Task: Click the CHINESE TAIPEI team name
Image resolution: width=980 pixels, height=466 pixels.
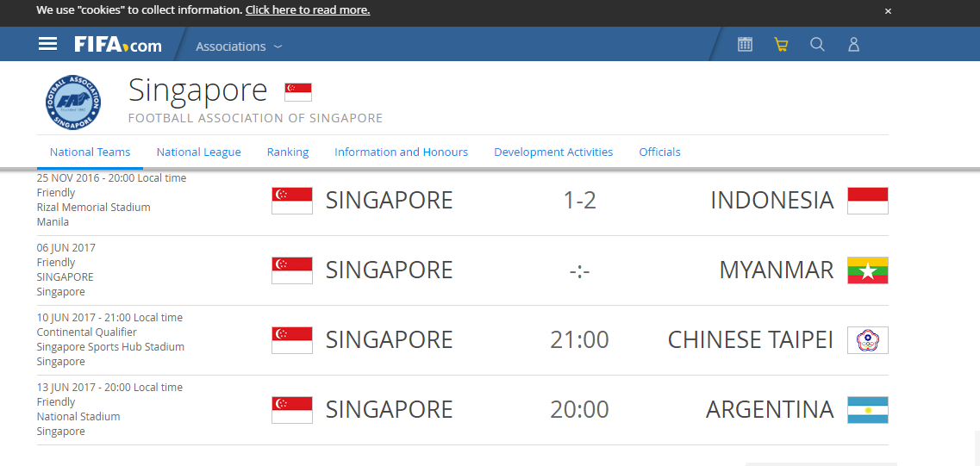Action: tap(751, 340)
